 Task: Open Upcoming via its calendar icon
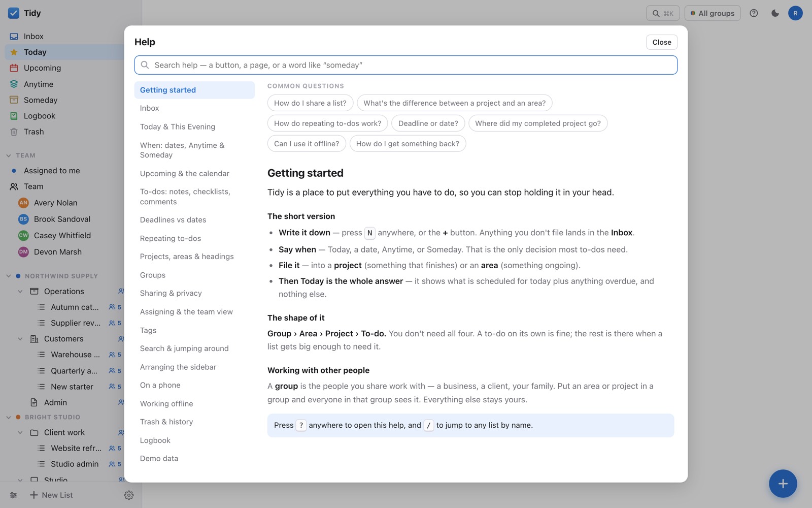(14, 68)
